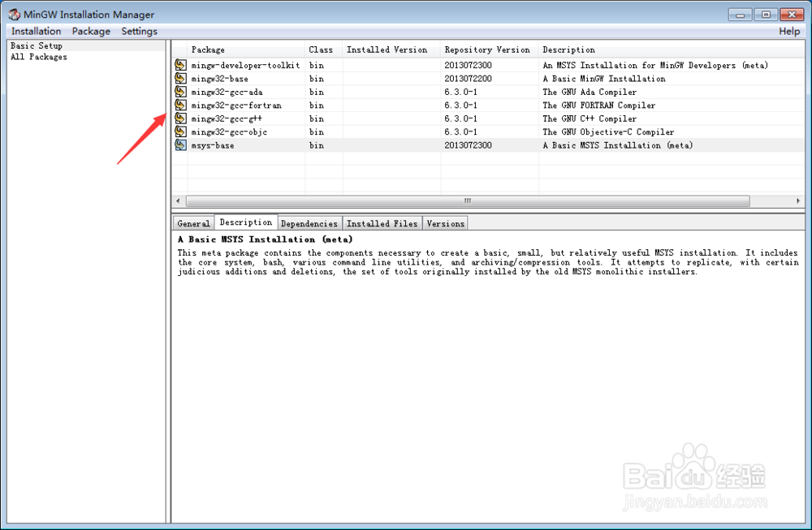
Task: Sort by the Description column header
Action: pos(672,50)
